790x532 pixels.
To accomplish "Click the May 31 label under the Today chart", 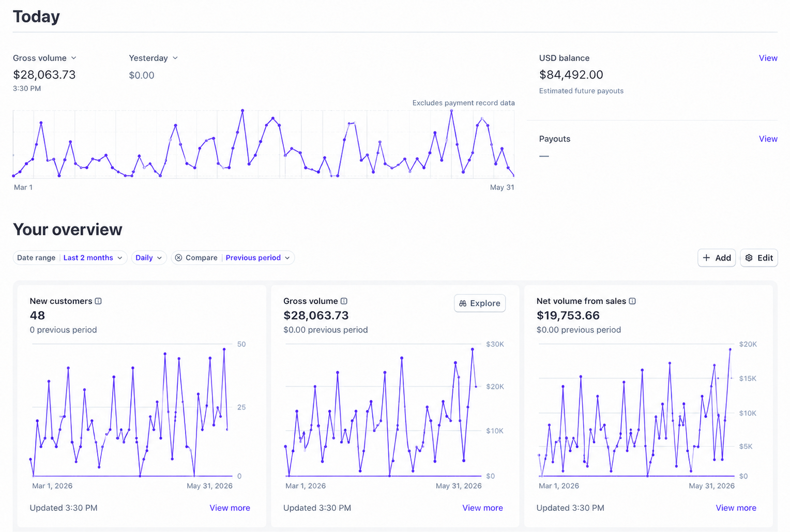I will (x=502, y=187).
